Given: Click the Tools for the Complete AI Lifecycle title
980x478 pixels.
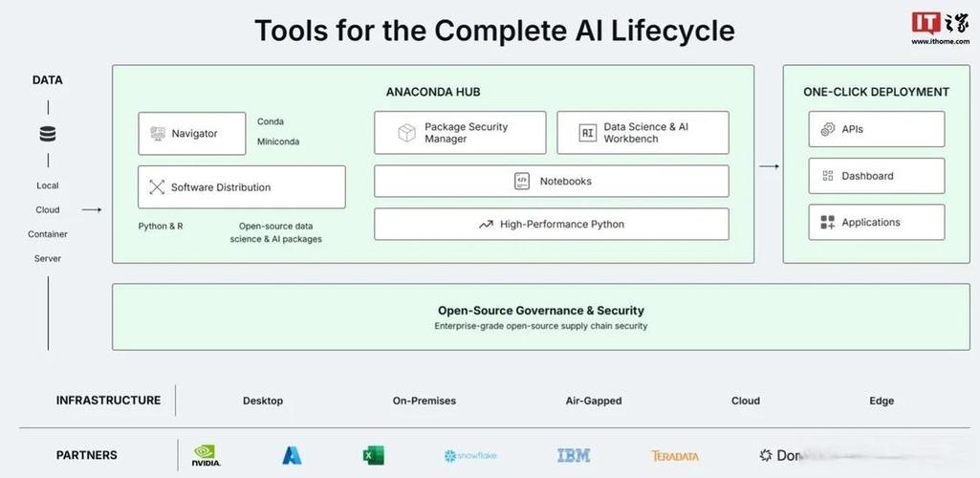Looking at the screenshot, I should 494,30.
